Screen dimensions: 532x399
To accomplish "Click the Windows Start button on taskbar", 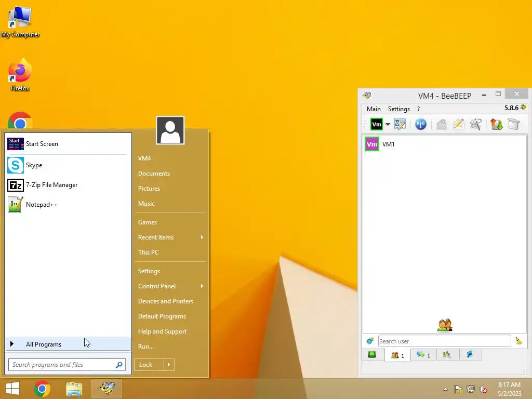I will 12,389.
